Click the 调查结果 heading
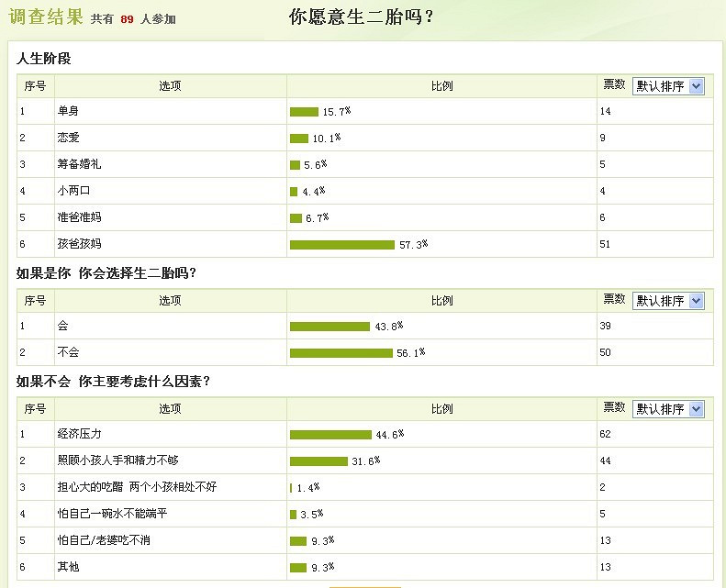Screen dimensions: 726x588 click(45, 17)
